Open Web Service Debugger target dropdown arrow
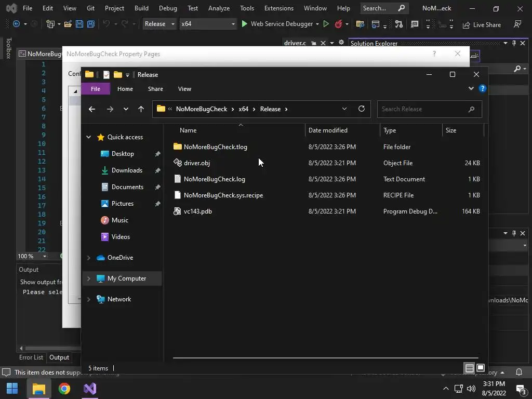Screen dimensions: 532x399 pyautogui.click(x=317, y=24)
